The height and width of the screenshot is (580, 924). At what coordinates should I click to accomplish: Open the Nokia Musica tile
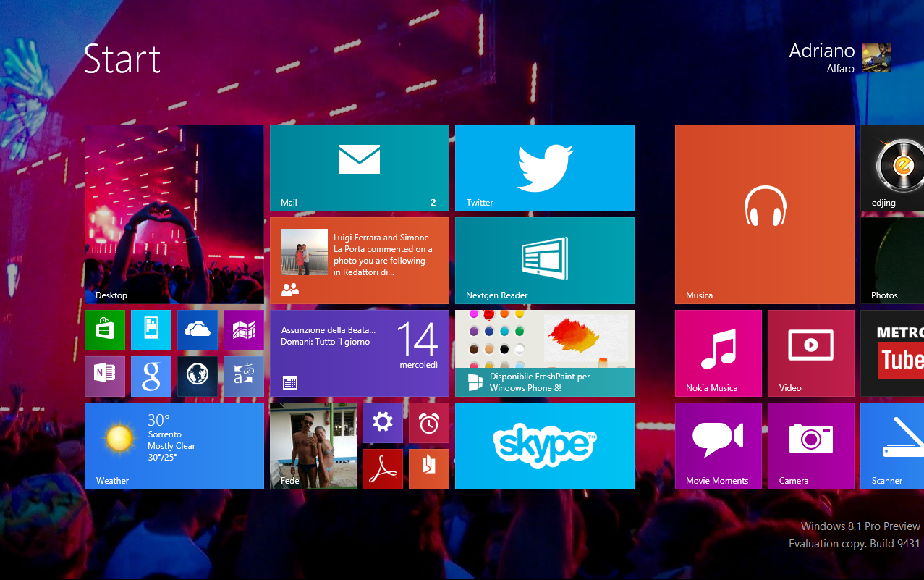[x=719, y=353]
